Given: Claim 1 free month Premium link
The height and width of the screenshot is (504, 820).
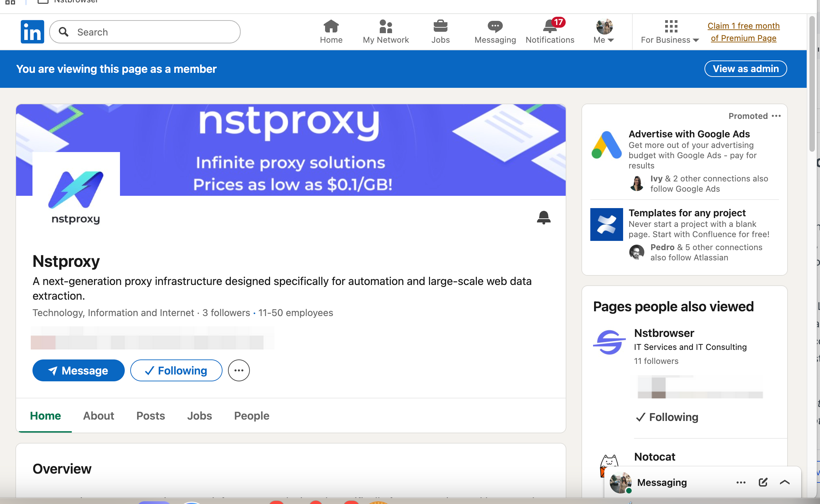Looking at the screenshot, I should click(x=743, y=32).
